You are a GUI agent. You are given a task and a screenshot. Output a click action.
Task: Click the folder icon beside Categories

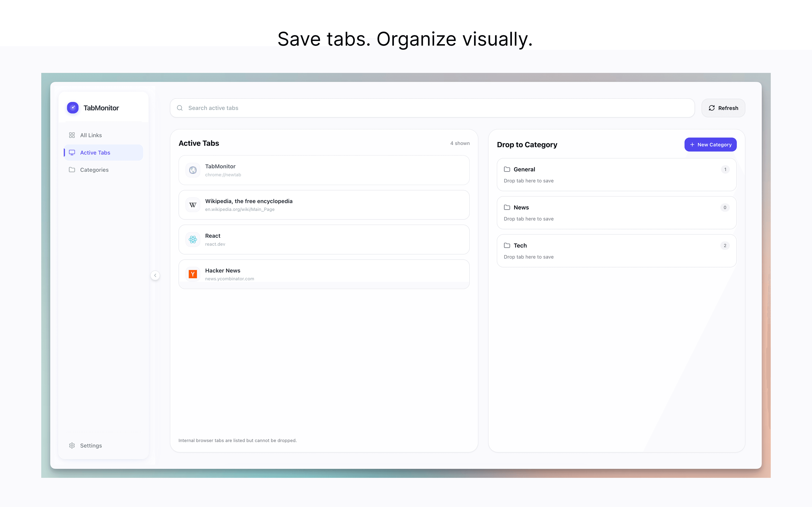click(72, 170)
